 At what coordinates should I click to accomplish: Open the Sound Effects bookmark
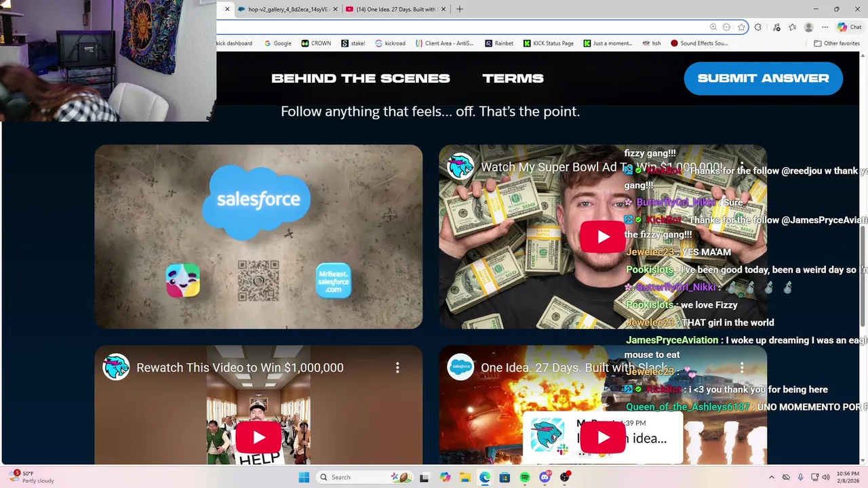[699, 43]
